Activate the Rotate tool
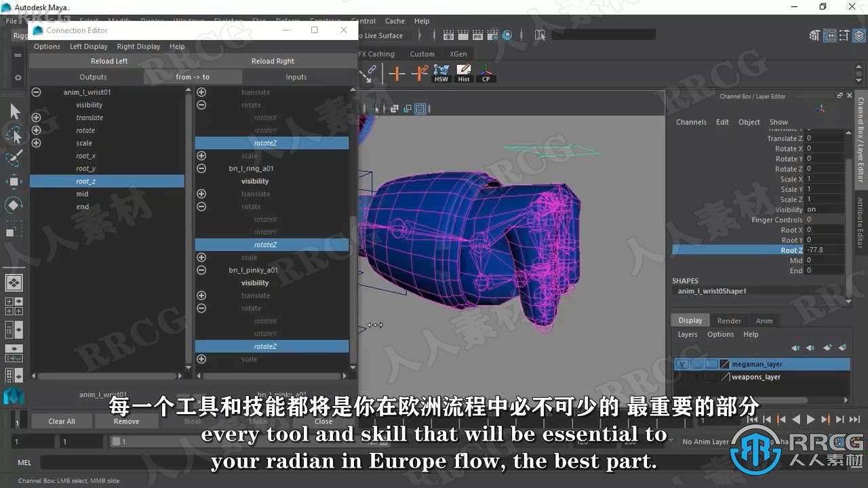Image resolution: width=868 pixels, height=488 pixels. [x=14, y=205]
